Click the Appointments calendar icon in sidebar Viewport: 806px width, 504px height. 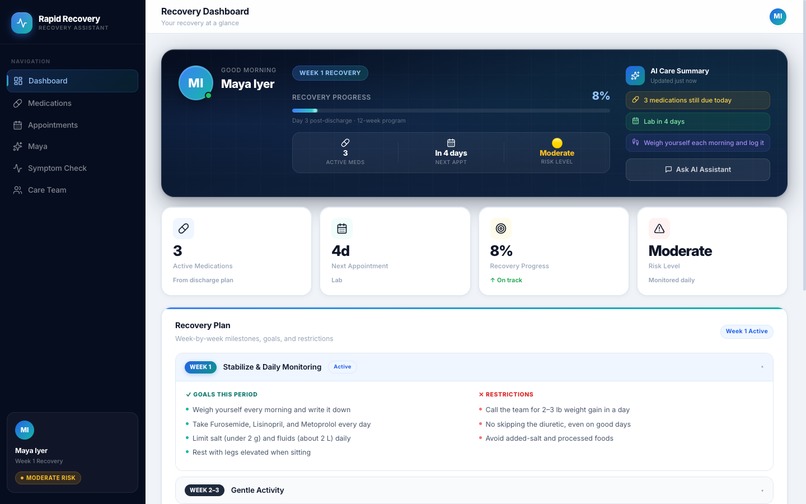[17, 125]
